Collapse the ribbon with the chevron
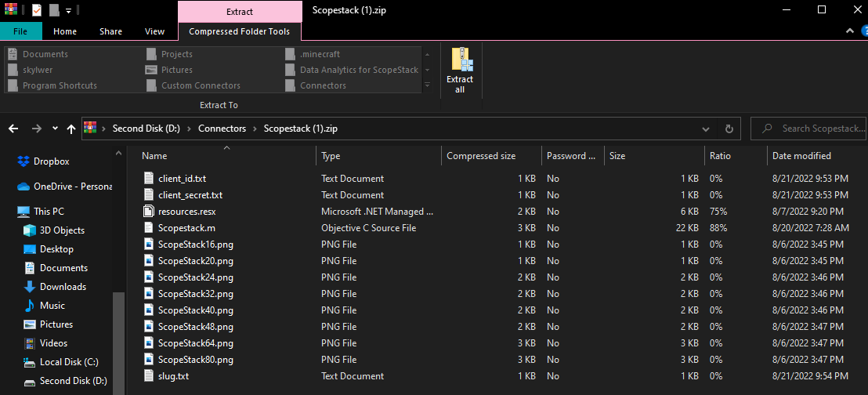 [x=850, y=31]
